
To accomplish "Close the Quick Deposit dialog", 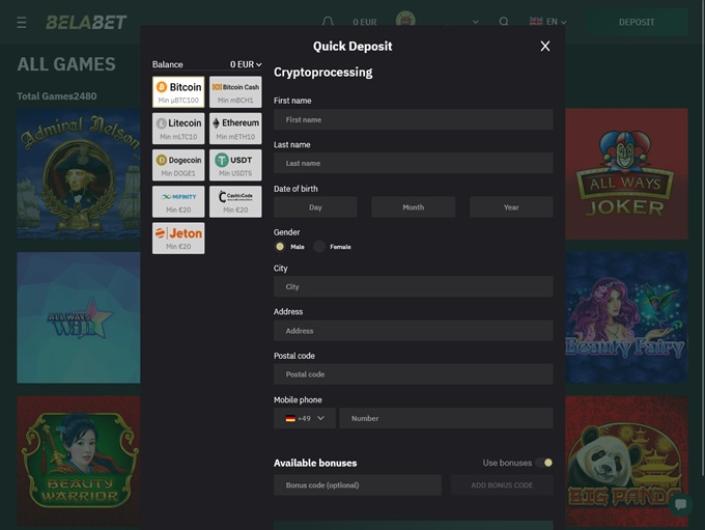I will click(x=545, y=46).
